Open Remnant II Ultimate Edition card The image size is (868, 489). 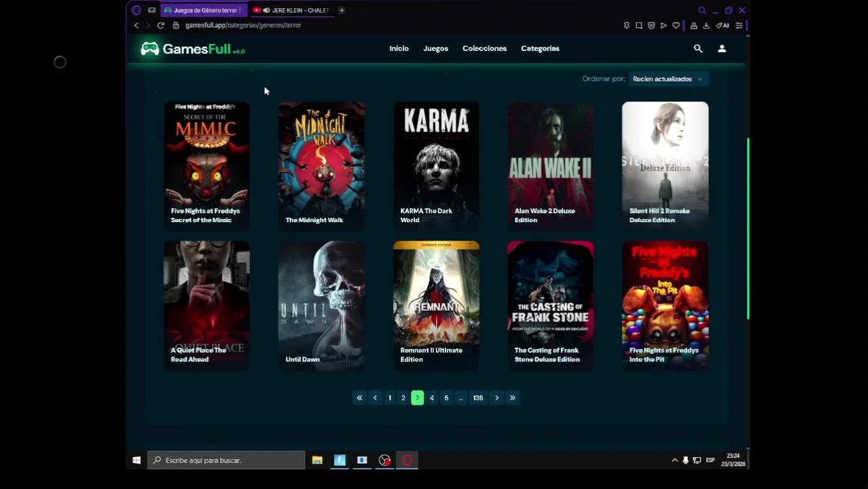(x=436, y=305)
